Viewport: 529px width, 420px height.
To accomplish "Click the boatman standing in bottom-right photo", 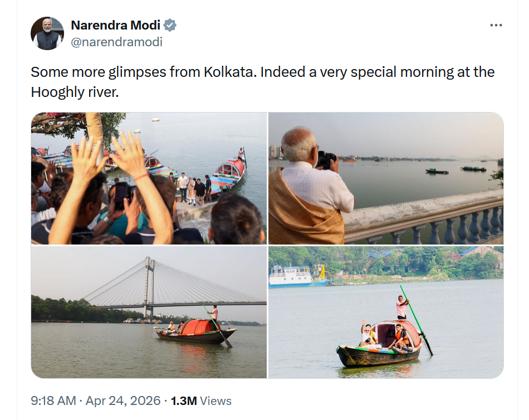I will [402, 307].
